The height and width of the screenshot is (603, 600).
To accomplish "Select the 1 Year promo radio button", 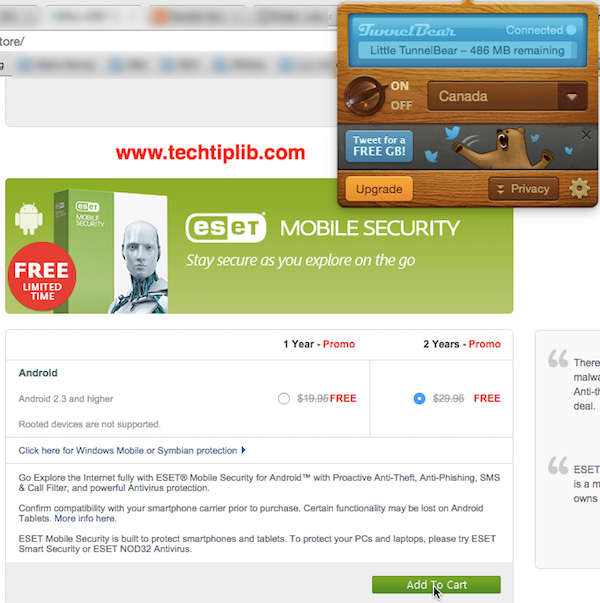I will [x=284, y=398].
